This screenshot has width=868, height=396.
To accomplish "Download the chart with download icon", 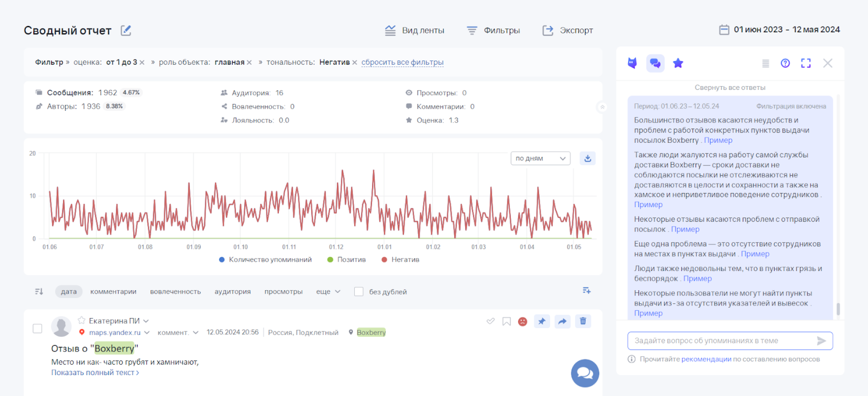I will (x=587, y=158).
